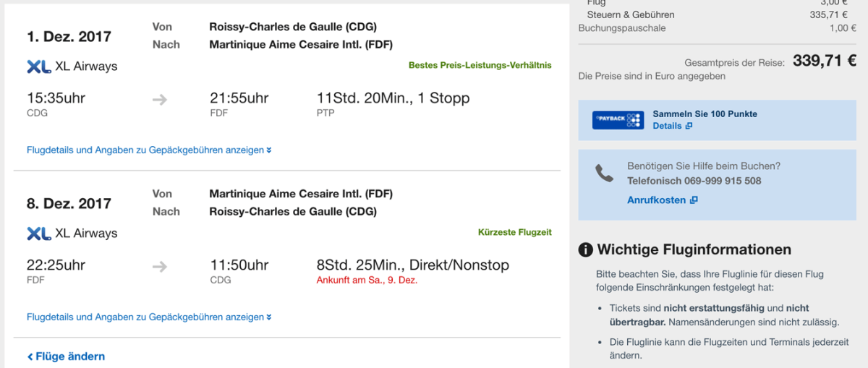Expand outbound flight details and baggage fees
Screen dimensions: 868x368
149,150
